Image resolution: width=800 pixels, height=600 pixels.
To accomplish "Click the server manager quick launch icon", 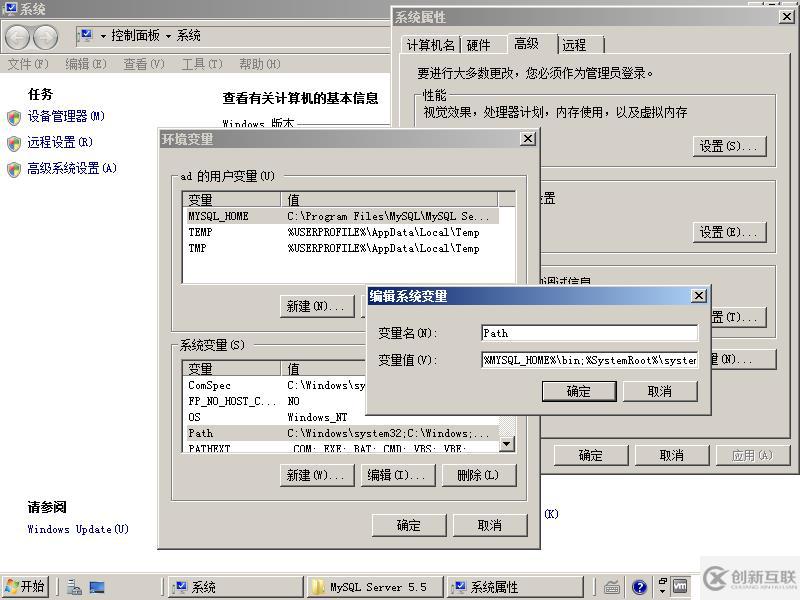I will pos(74,587).
